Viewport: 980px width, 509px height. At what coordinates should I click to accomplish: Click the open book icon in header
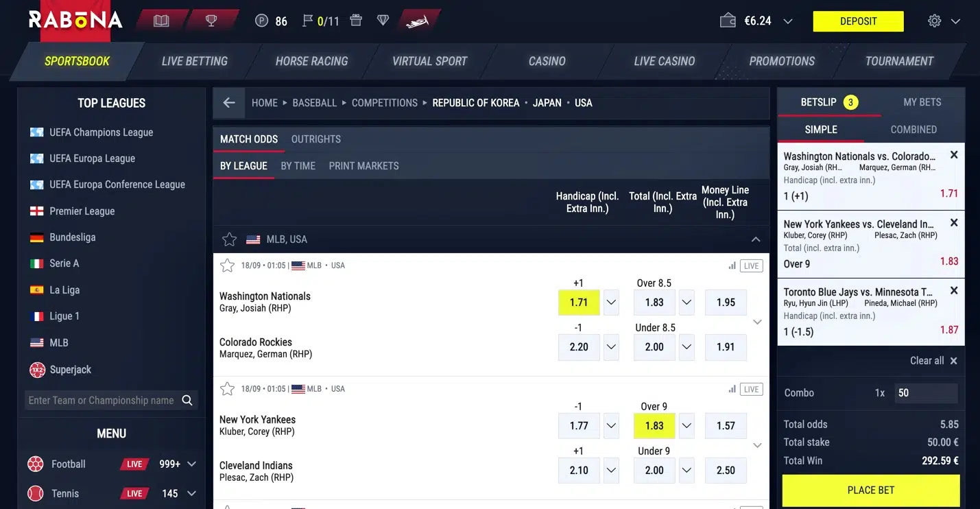(161, 21)
